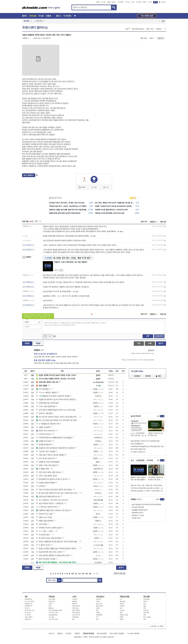This screenshot has height=644, width=188.
Task: Expand the main nav dropdown triangle
Action: [x=75, y=16]
